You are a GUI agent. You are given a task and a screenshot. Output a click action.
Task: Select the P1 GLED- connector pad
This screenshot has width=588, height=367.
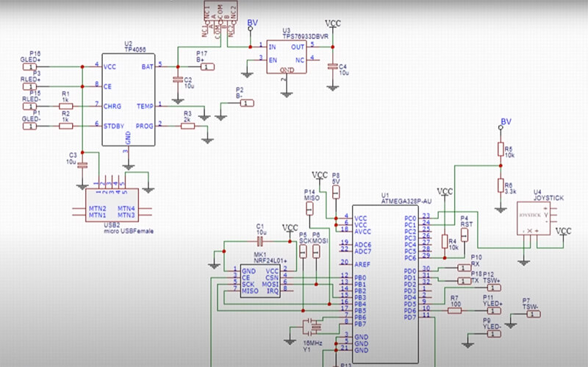(x=29, y=126)
